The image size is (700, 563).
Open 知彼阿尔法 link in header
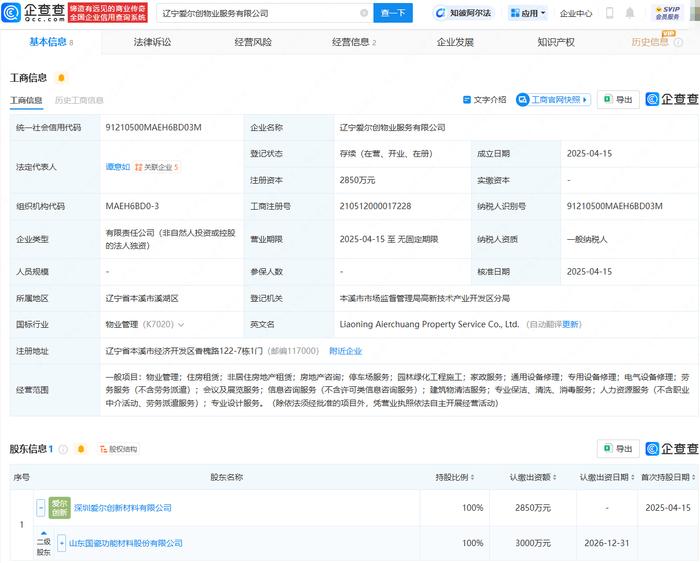click(463, 13)
